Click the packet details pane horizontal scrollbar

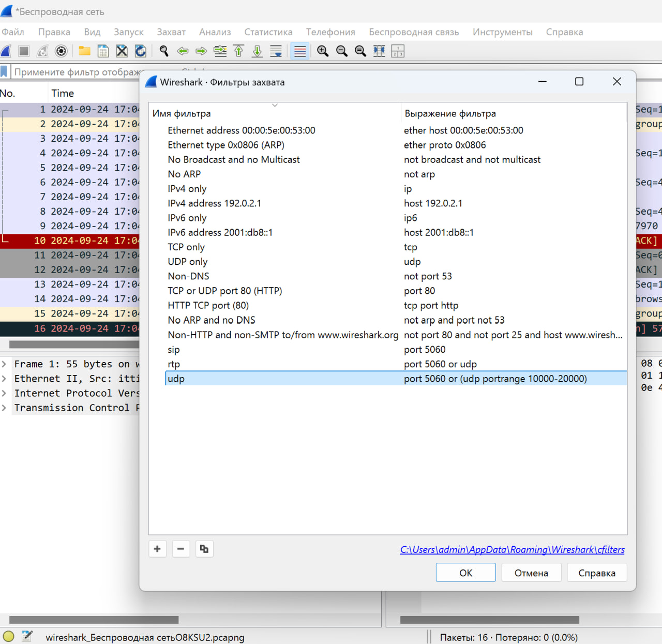click(x=94, y=620)
